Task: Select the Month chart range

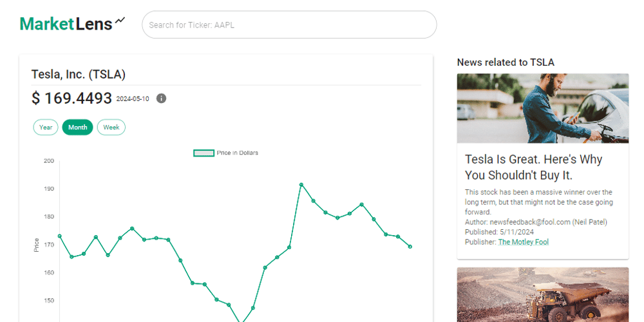Action: click(x=78, y=128)
